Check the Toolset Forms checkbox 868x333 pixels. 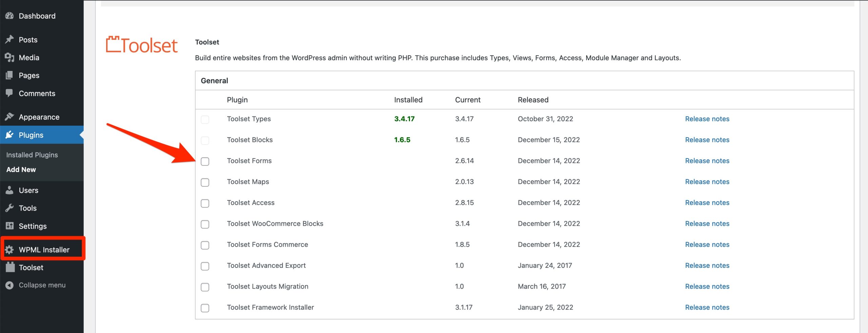pos(205,161)
